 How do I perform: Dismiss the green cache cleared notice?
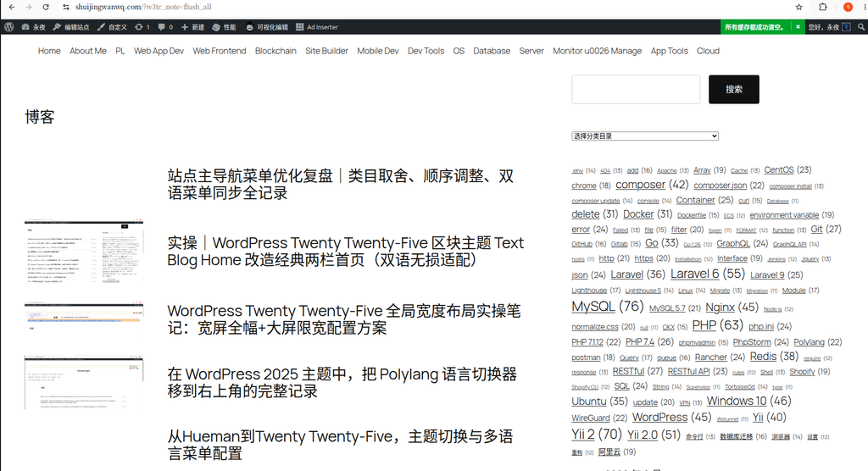tap(798, 26)
